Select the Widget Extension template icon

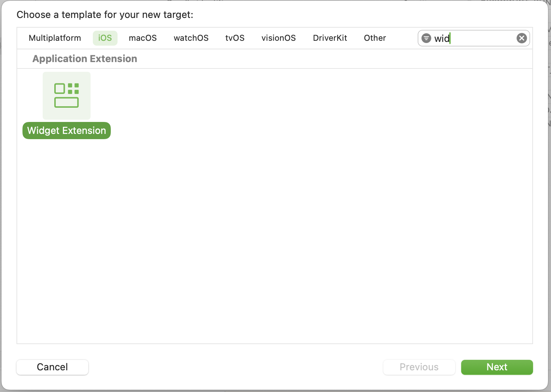tap(67, 96)
